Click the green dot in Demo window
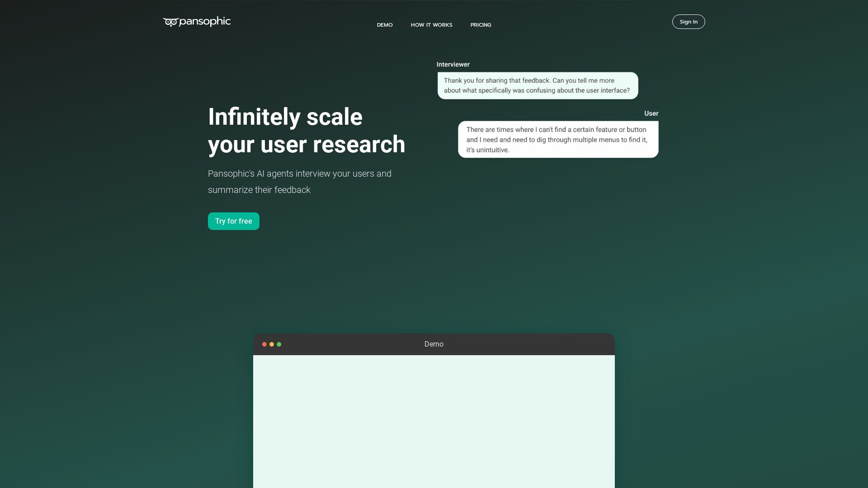868x488 pixels. pyautogui.click(x=279, y=344)
